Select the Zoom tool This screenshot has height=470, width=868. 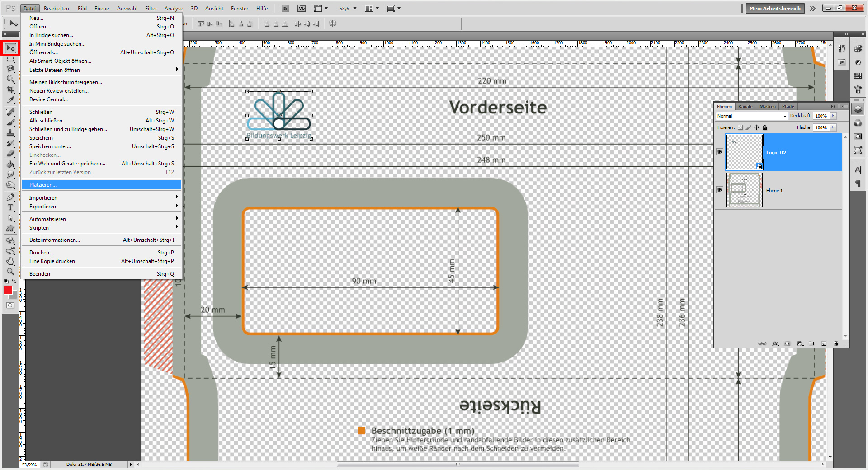point(10,271)
